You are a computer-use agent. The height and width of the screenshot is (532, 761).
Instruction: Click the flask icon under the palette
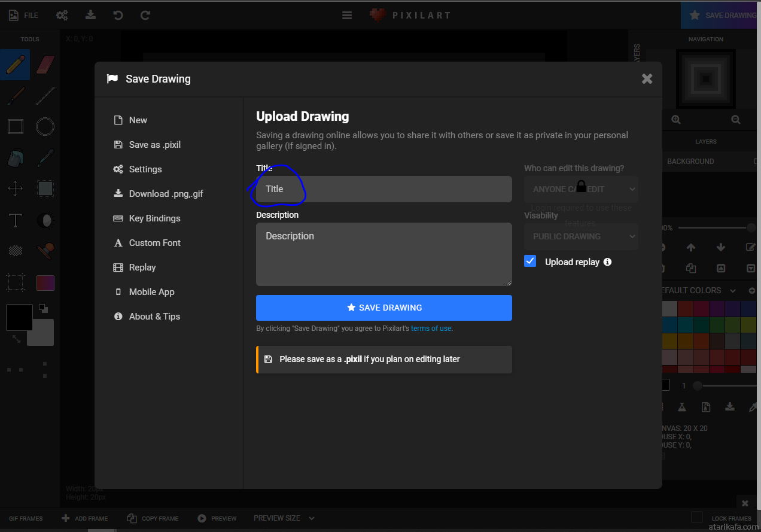(x=681, y=407)
